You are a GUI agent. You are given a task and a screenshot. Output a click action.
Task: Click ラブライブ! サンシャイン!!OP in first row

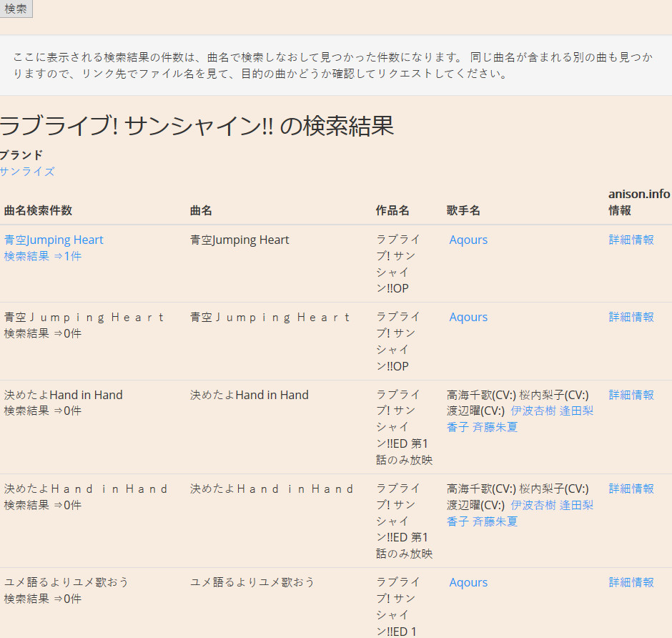(x=397, y=264)
